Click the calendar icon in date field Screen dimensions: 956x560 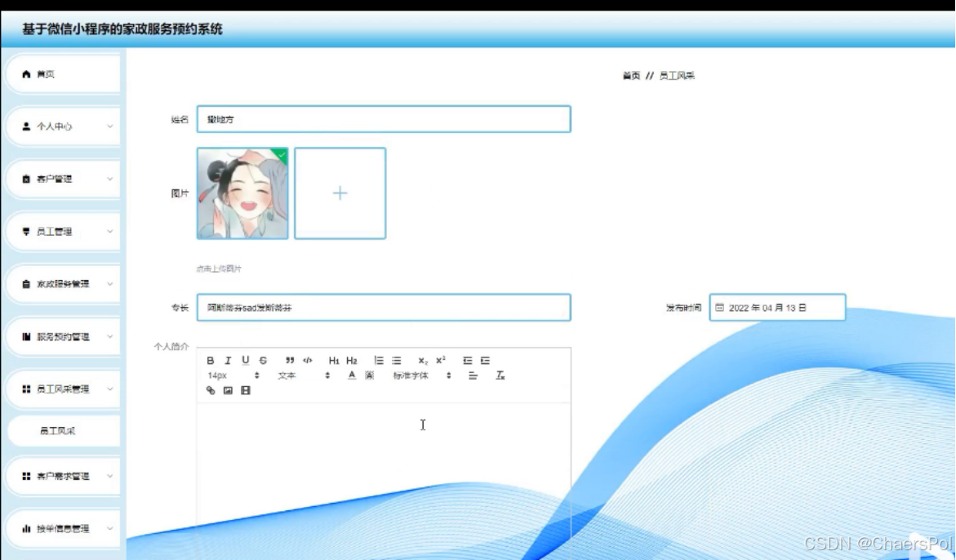[719, 308]
